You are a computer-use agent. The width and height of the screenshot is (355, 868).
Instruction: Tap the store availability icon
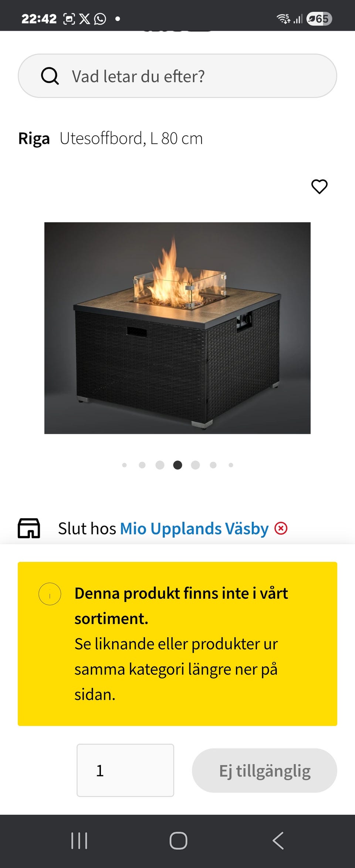pos(29,528)
